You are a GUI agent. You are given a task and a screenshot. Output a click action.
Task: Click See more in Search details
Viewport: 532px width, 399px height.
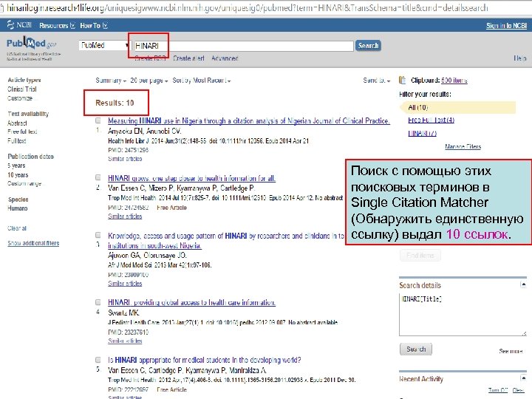coord(511,351)
